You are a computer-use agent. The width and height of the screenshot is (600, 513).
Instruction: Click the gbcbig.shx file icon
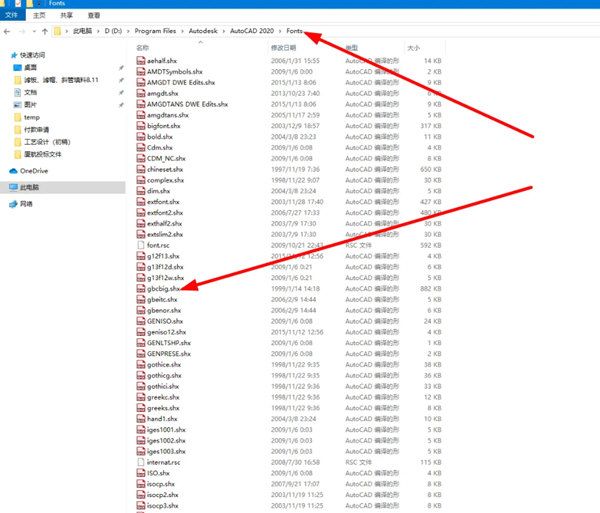(x=141, y=288)
